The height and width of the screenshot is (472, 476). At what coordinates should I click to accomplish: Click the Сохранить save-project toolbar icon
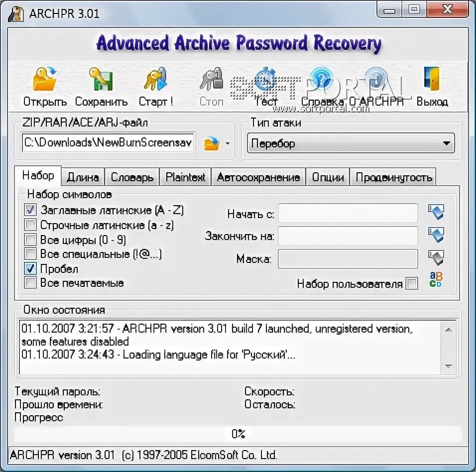(101, 80)
